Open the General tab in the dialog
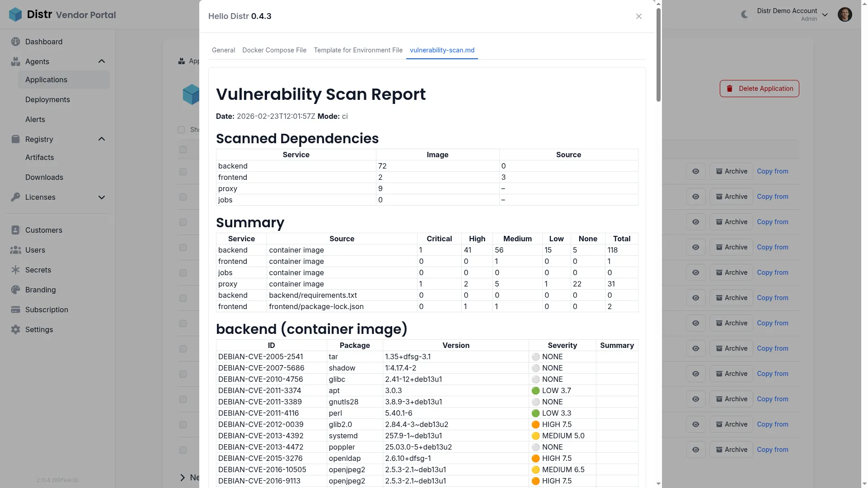 point(223,50)
